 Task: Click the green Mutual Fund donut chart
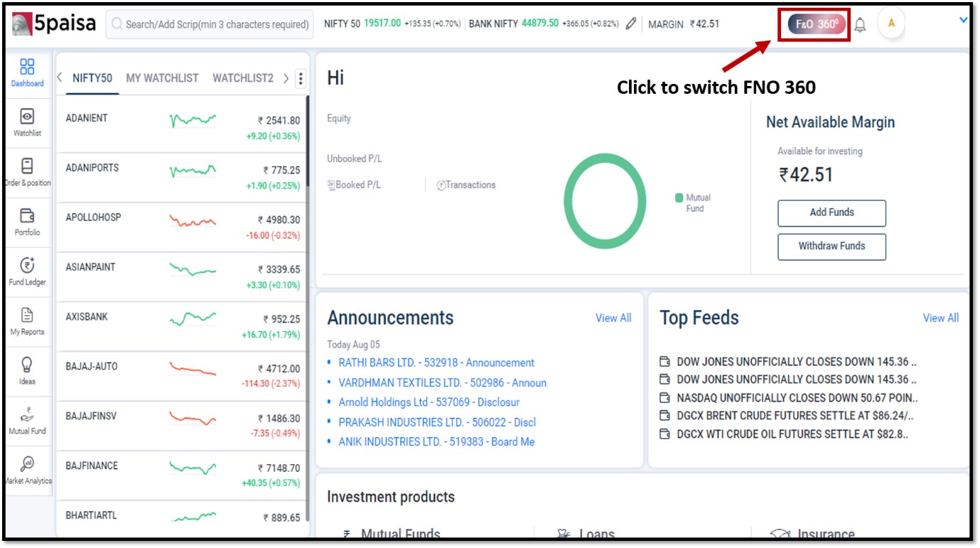pos(605,201)
